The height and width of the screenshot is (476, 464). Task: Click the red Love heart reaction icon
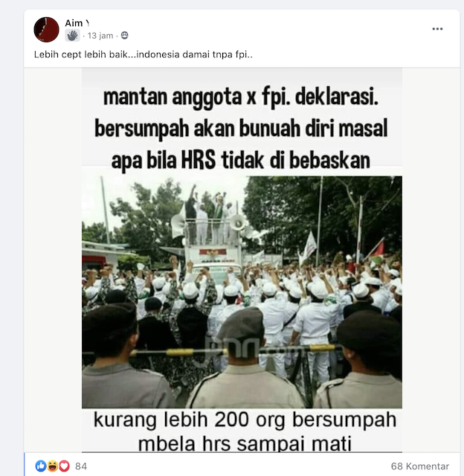click(x=64, y=466)
